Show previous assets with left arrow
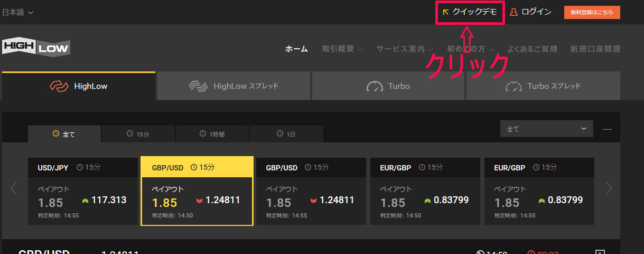Screen dimensions: 644x254 [14, 188]
